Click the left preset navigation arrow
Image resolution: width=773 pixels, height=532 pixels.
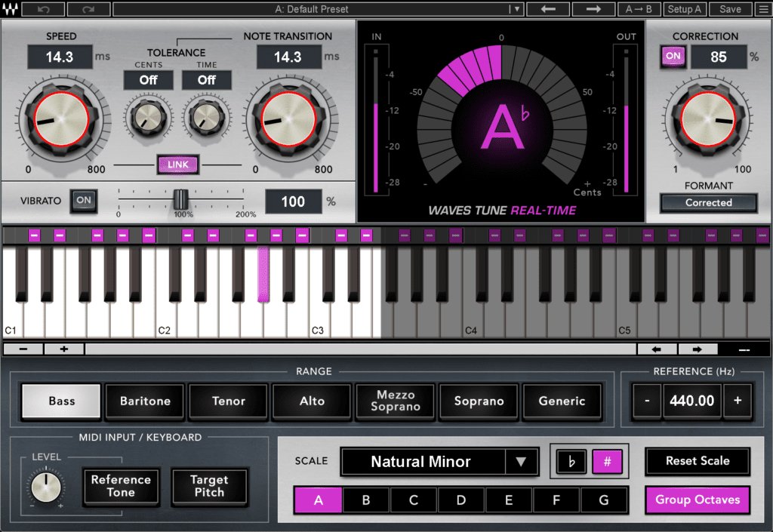pyautogui.click(x=547, y=9)
